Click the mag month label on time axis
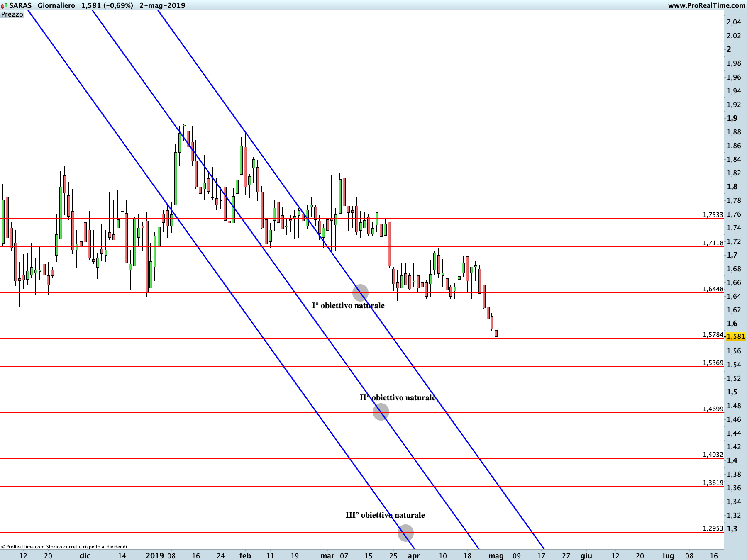This screenshot has height=560, width=747. point(496,556)
